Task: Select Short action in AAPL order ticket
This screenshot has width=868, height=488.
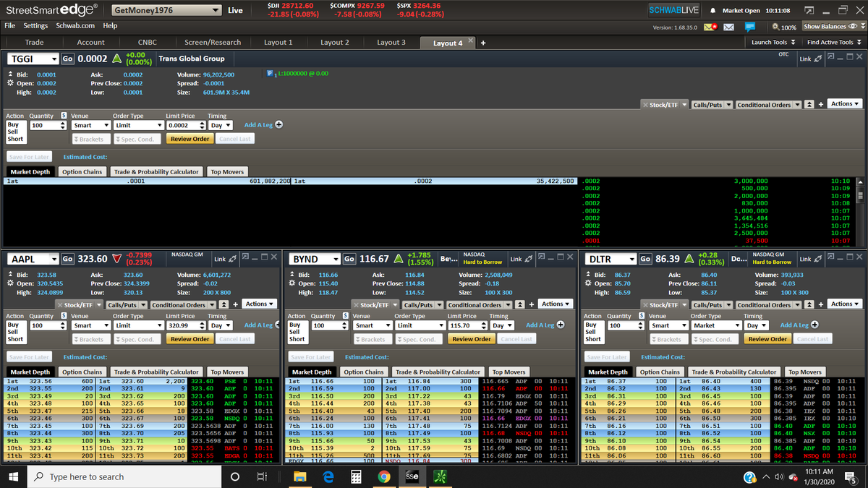Action: tap(15, 339)
